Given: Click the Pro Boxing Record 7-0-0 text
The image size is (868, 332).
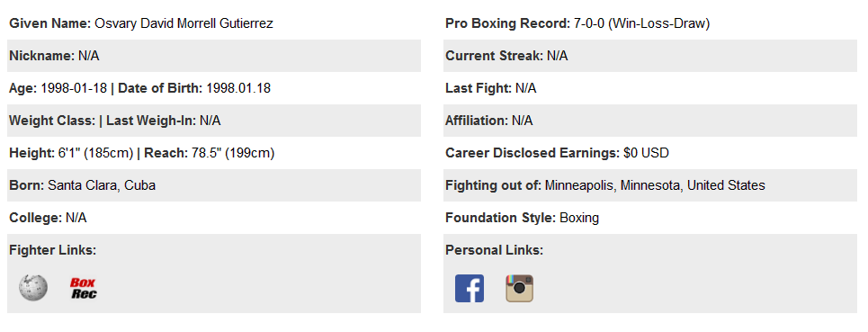Looking at the screenshot, I should pos(577,23).
